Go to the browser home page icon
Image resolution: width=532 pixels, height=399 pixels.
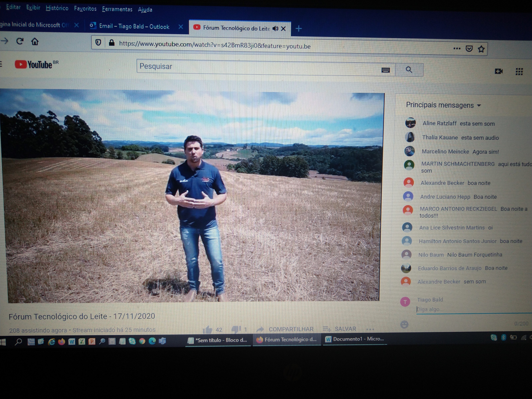35,42
